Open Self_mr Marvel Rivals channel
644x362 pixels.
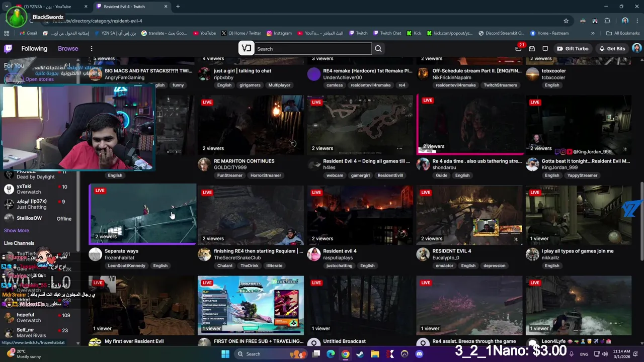pos(39,332)
